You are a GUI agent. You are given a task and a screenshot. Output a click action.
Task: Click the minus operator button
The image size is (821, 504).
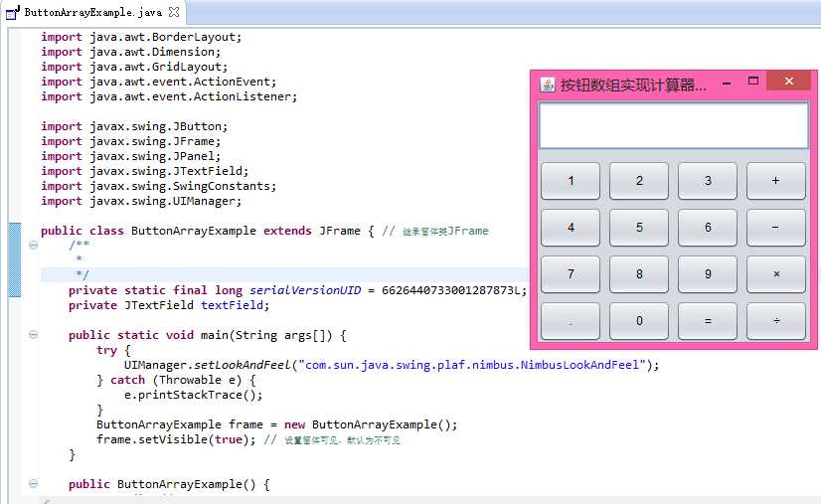(x=776, y=228)
